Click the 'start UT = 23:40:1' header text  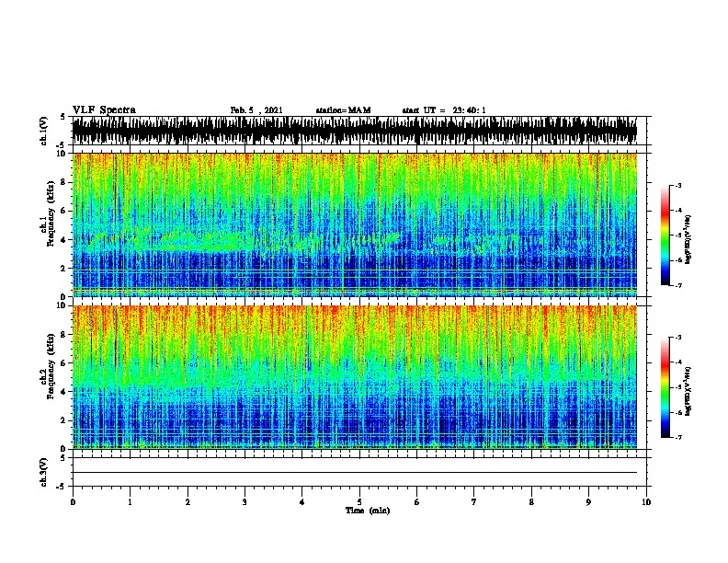(444, 110)
